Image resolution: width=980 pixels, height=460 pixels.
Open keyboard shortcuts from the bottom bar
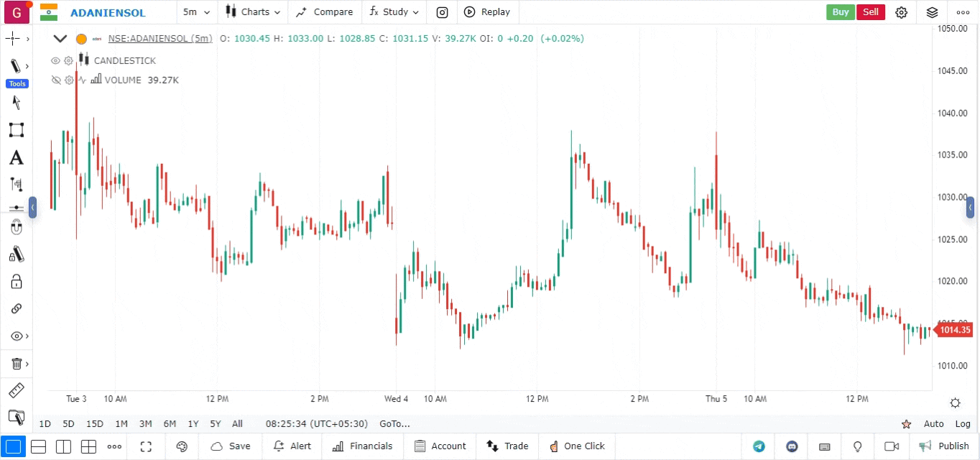(824, 446)
